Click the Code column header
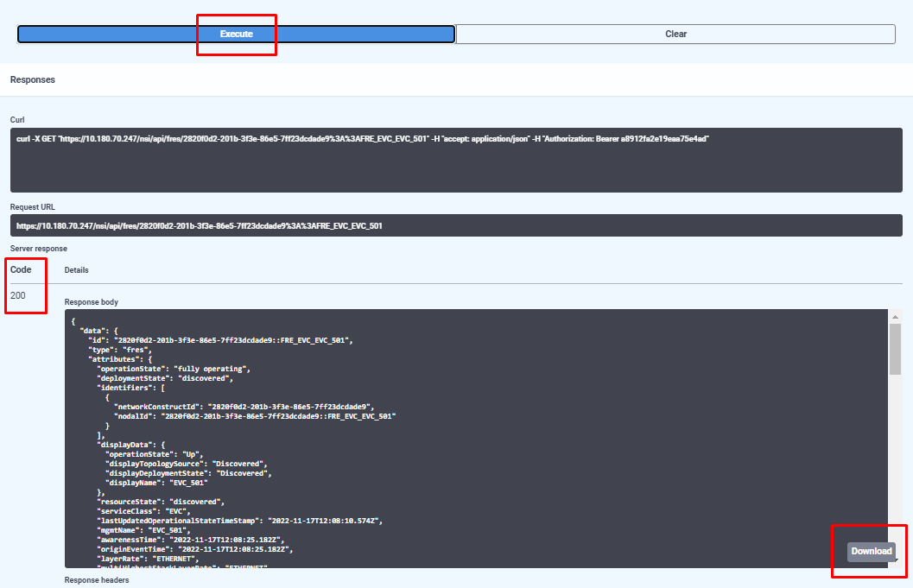913x588 pixels. 21,269
